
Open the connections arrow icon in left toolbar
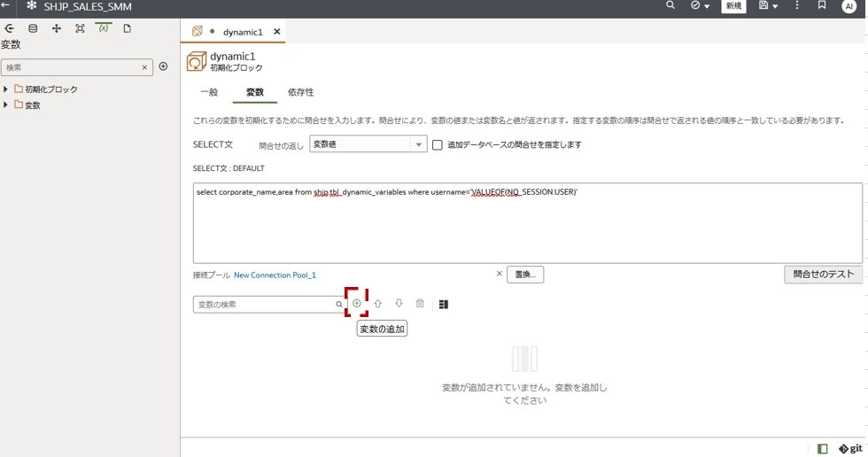(x=10, y=28)
